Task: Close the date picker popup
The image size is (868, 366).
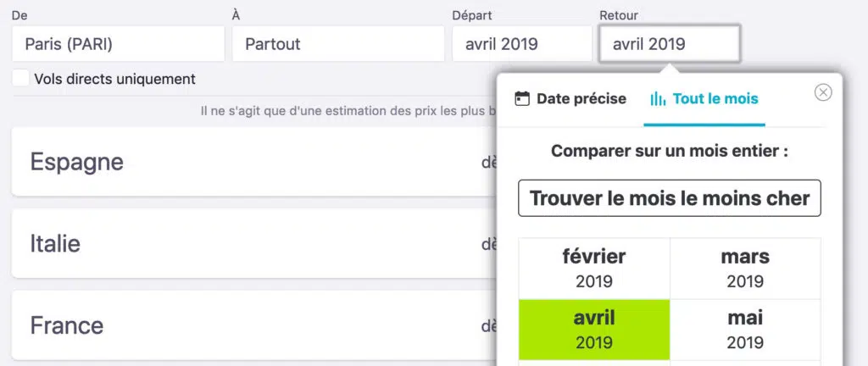Action: pyautogui.click(x=823, y=92)
